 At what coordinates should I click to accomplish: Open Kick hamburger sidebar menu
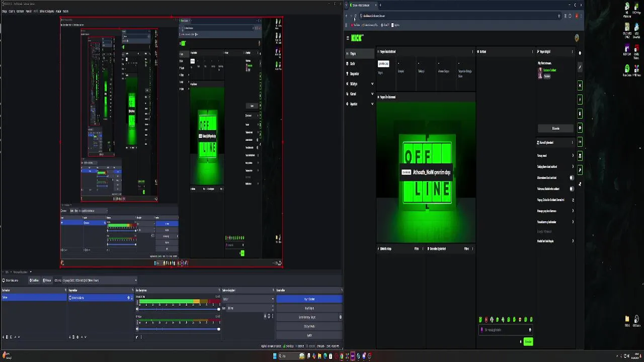[347, 38]
